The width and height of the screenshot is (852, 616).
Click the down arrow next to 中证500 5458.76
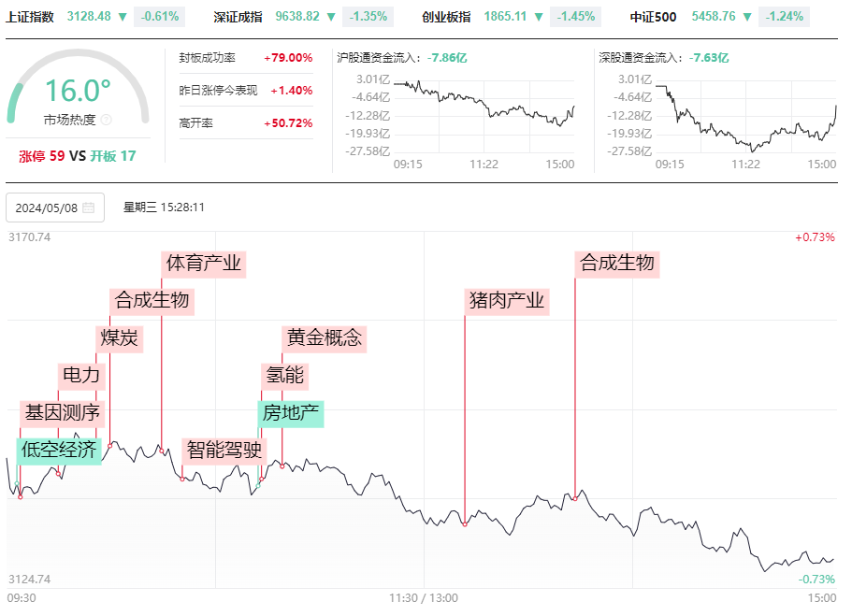coord(747,17)
